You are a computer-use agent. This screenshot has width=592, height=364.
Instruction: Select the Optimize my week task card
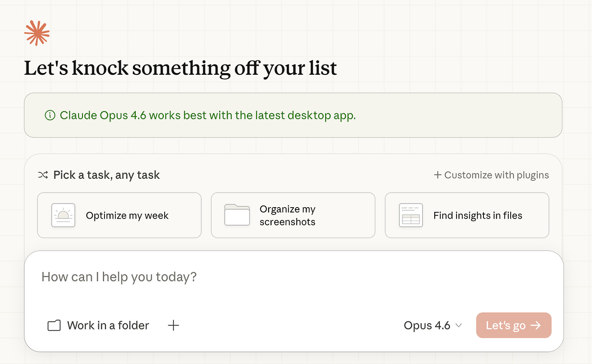(x=120, y=215)
